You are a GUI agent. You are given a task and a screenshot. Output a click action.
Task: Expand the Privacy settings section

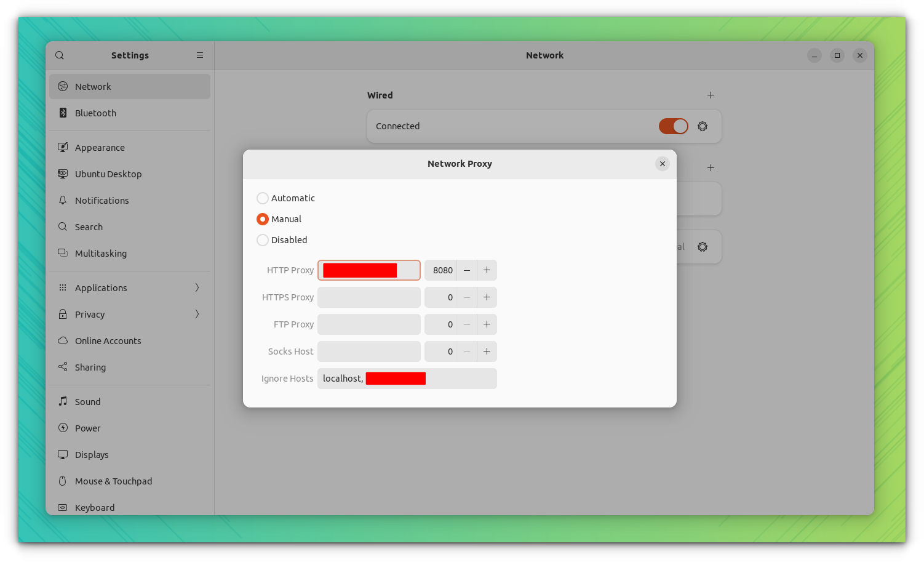[x=197, y=314]
